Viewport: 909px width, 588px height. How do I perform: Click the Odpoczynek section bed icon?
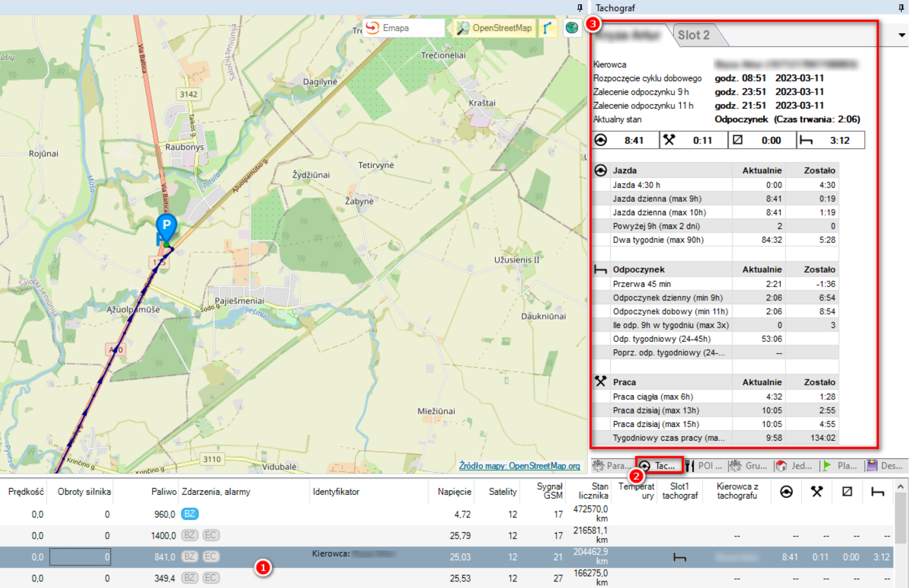(x=600, y=270)
